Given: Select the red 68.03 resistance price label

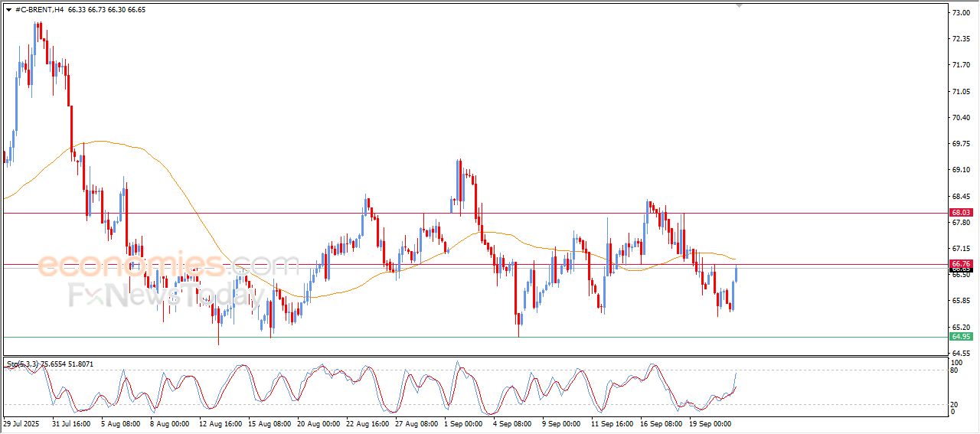Looking at the screenshot, I should (961, 212).
